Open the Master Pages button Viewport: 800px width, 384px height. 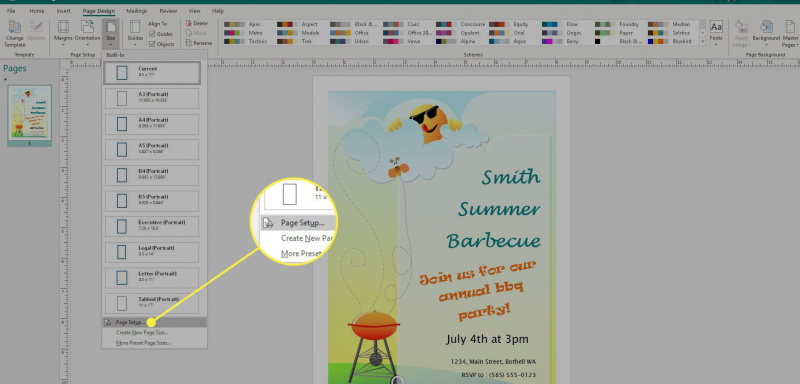789,34
